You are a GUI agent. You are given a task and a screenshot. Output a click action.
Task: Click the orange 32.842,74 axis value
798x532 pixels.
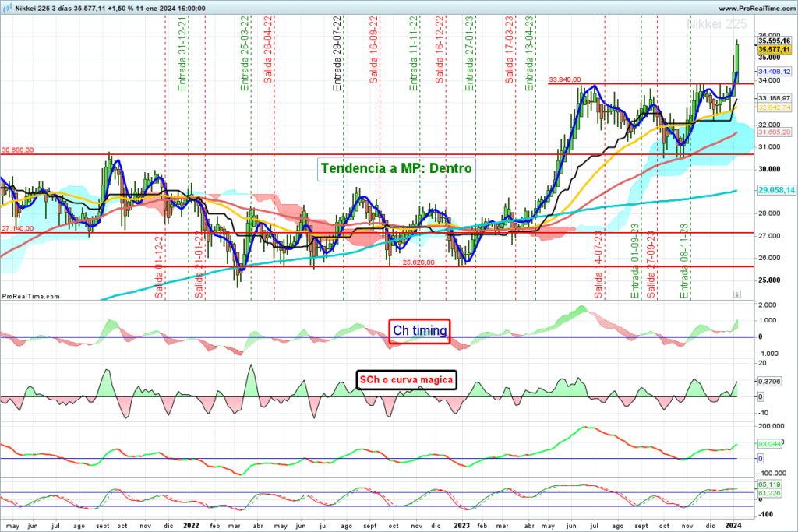click(774, 107)
